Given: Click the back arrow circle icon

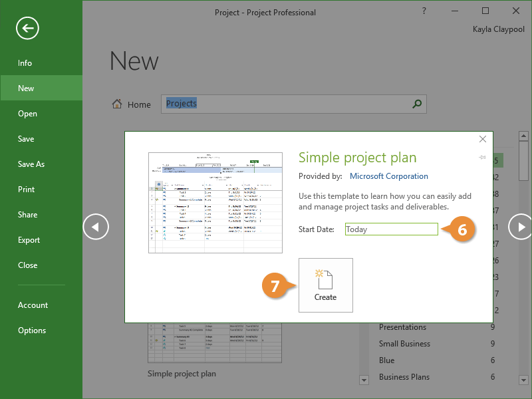Looking at the screenshot, I should [x=28, y=28].
